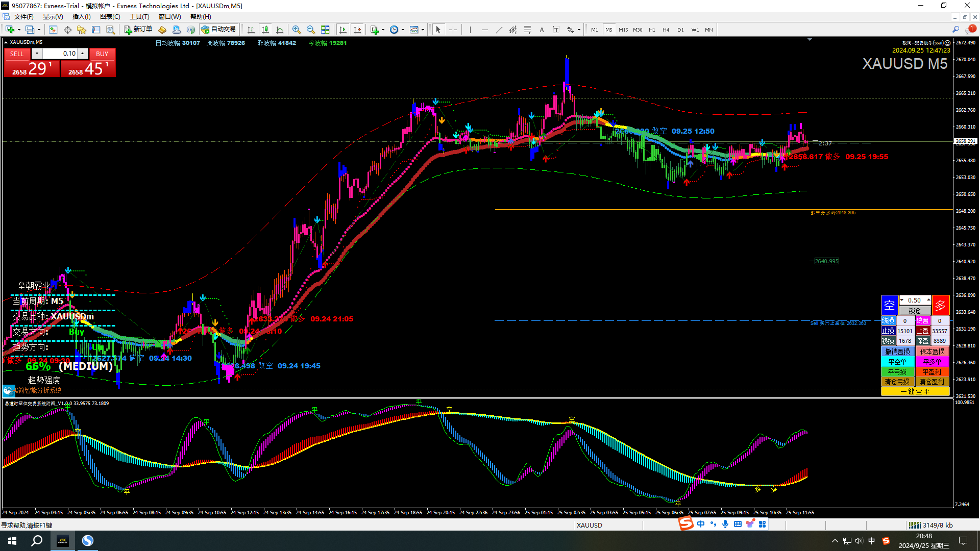Expand the periodicity clock dropdown arrow

[x=403, y=30]
